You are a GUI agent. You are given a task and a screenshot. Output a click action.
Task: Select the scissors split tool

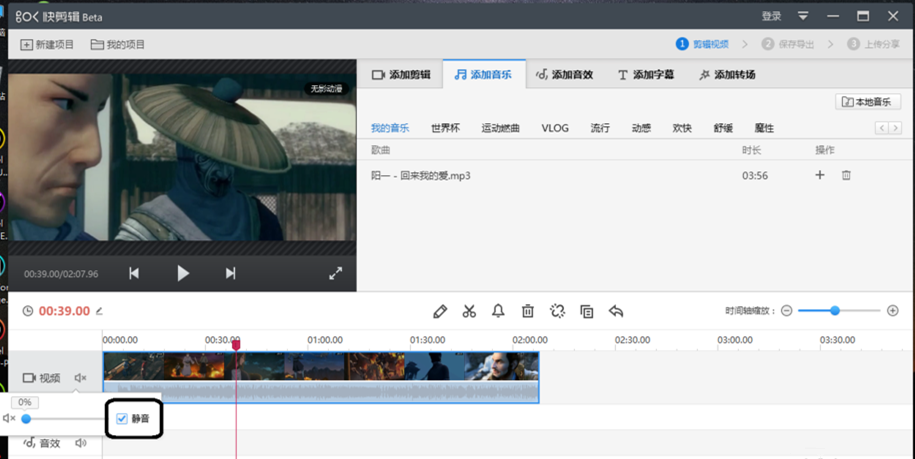click(469, 311)
